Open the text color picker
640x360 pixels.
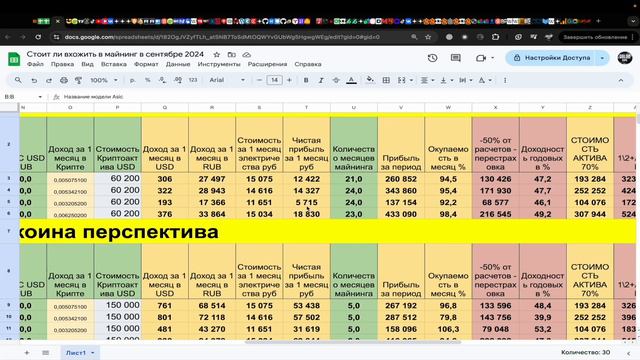point(351,80)
